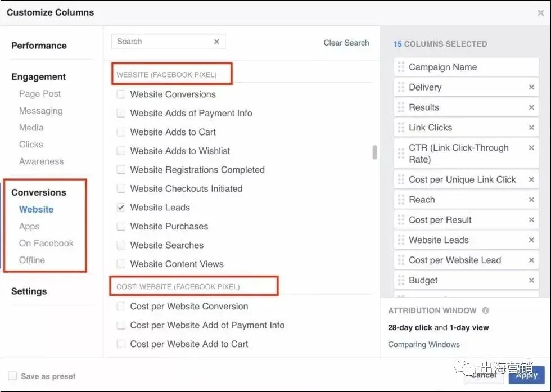Select Awareness under Engagement
551x392 pixels.
pyautogui.click(x=42, y=161)
